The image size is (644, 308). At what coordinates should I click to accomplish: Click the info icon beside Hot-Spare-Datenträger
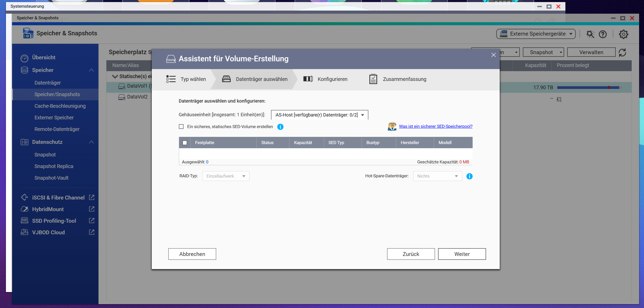click(x=469, y=176)
